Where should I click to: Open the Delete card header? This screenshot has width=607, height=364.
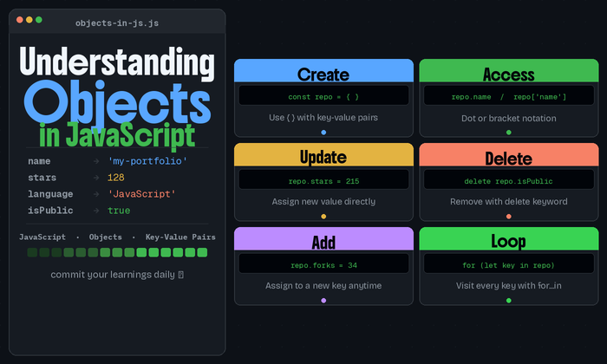click(509, 155)
